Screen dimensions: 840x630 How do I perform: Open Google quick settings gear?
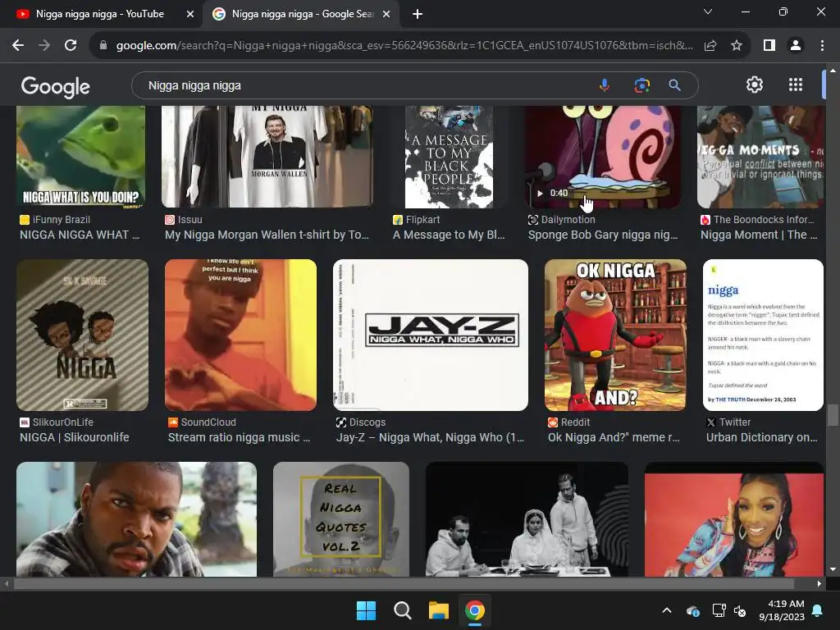(755, 84)
